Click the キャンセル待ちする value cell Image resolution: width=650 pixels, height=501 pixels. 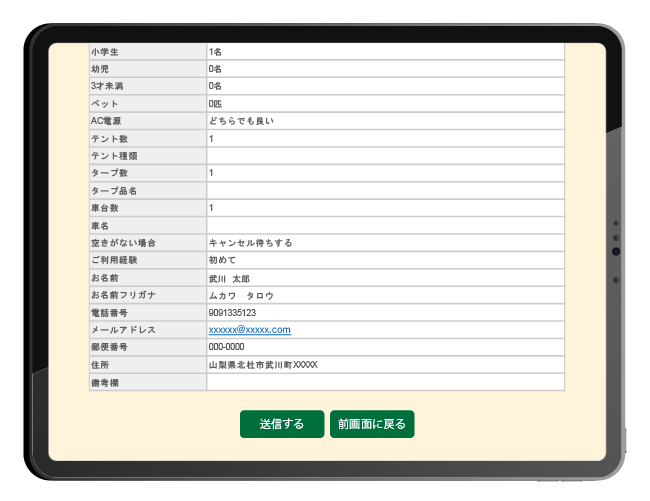[250, 243]
